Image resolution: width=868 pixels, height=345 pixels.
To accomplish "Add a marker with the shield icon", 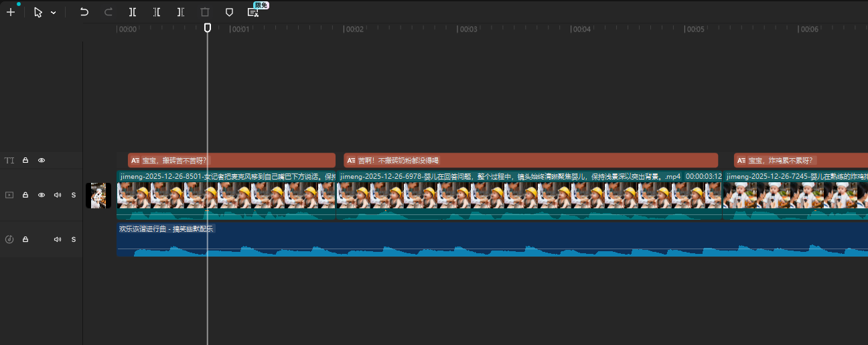I will [x=229, y=12].
